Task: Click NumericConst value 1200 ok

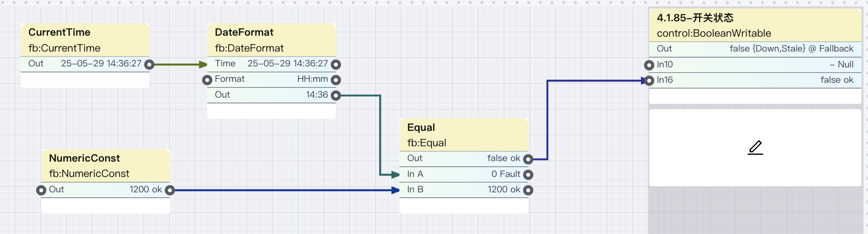Action: point(145,189)
